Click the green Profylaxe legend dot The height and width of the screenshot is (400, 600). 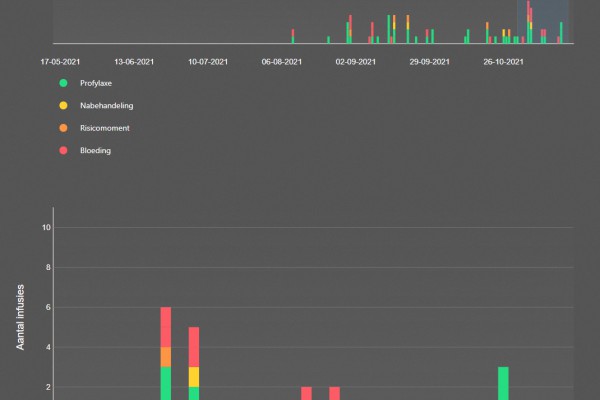(x=64, y=83)
